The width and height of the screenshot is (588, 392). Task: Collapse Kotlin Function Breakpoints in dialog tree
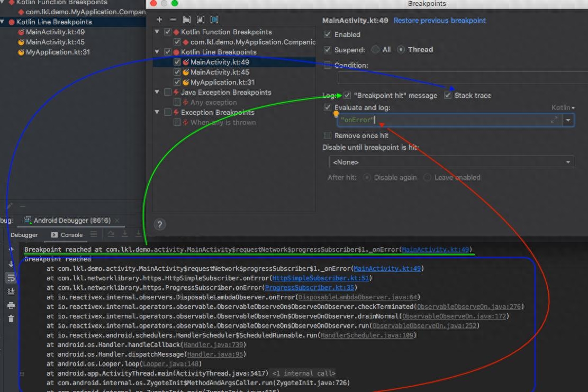(x=157, y=32)
